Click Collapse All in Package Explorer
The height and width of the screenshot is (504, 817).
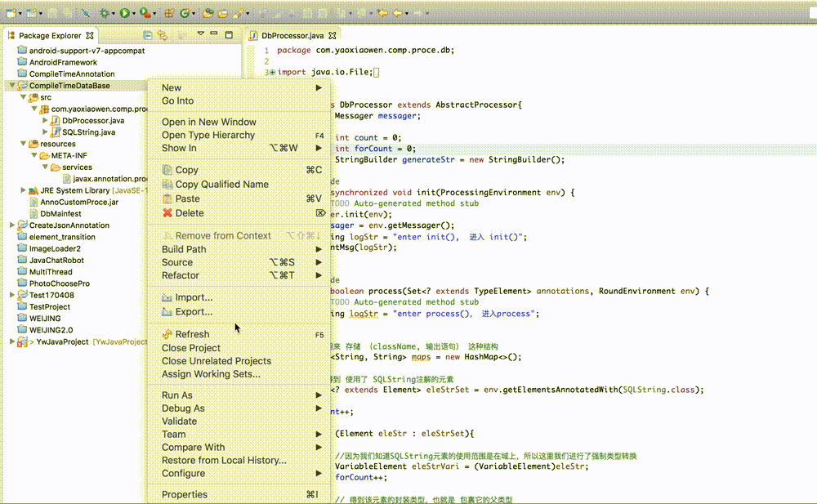(x=148, y=35)
